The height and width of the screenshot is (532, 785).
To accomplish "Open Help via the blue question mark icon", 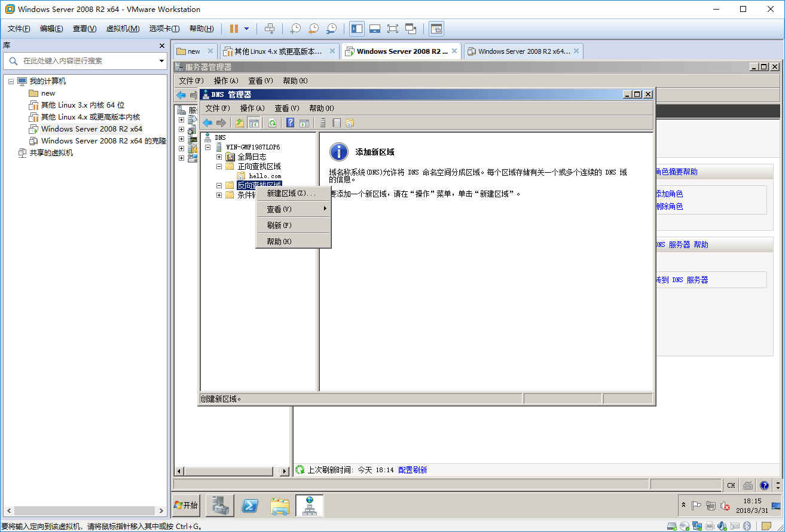I will 289,123.
